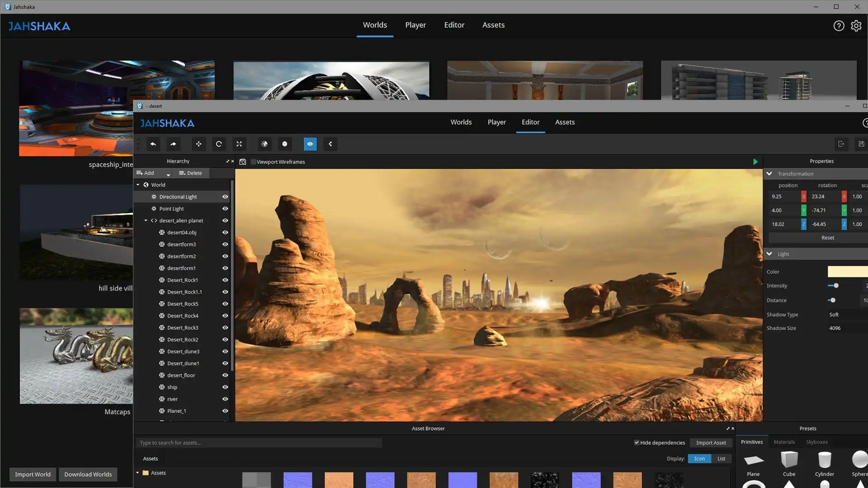Select the scale tool icon in toolbar
This screenshot has width=868, height=488.
[238, 144]
